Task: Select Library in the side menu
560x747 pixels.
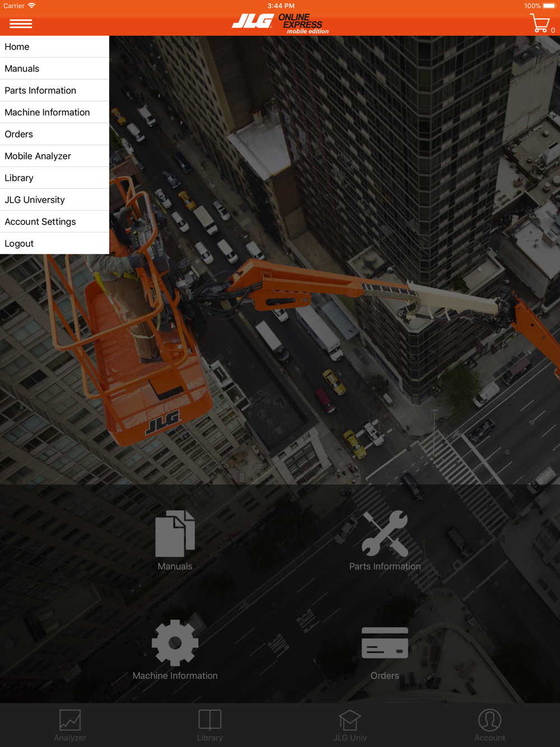Action: click(54, 178)
